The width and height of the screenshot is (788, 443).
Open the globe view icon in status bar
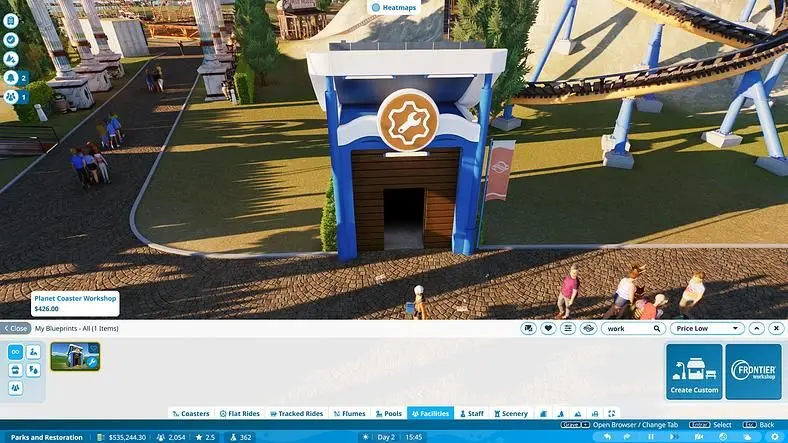point(723,437)
